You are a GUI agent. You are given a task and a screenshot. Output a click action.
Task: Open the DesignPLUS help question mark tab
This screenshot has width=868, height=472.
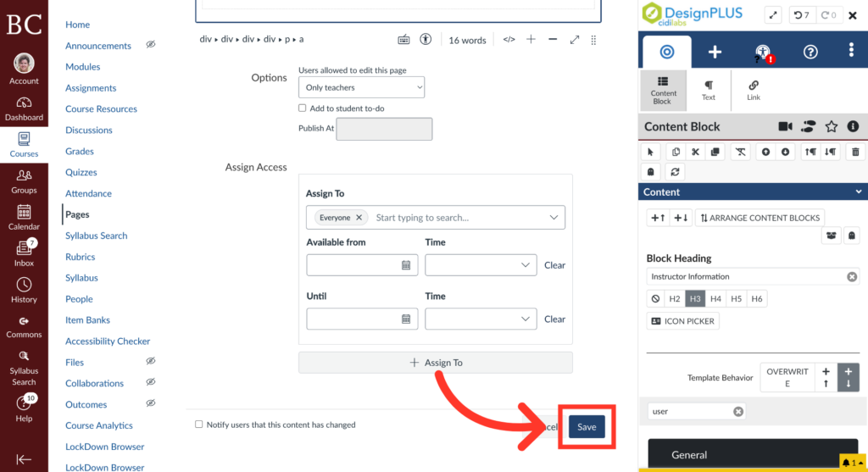click(810, 52)
